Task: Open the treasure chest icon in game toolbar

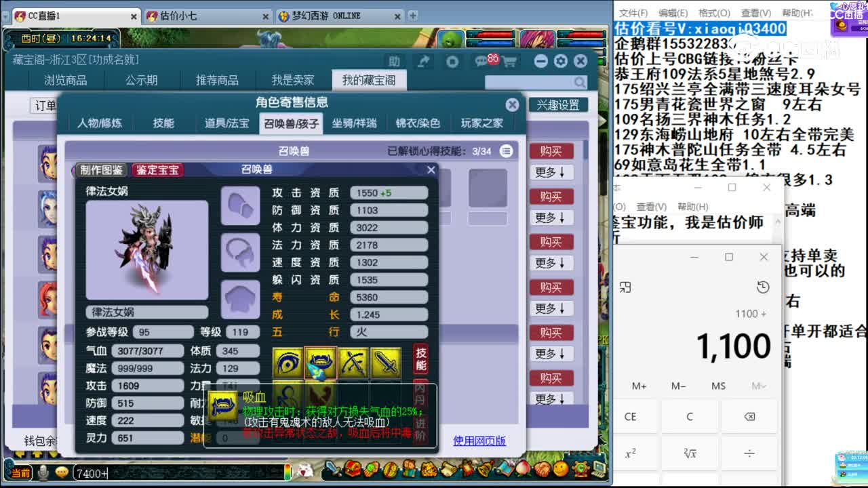Action: 352,469
